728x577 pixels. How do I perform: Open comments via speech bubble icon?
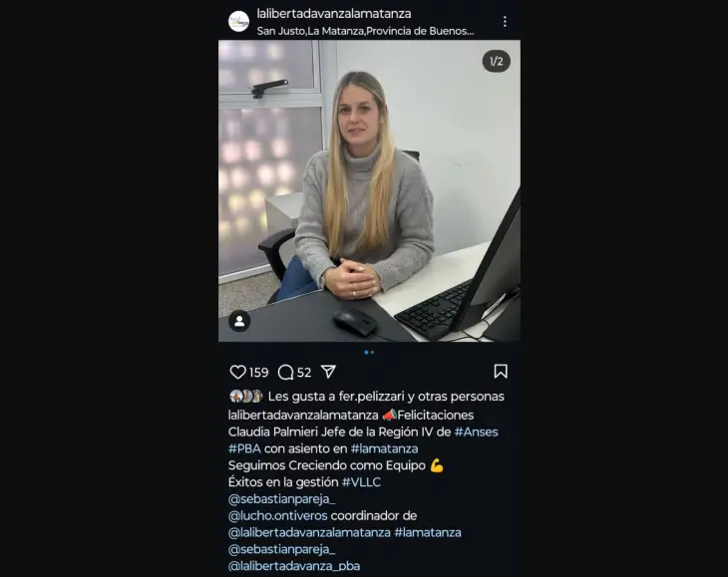click(285, 372)
